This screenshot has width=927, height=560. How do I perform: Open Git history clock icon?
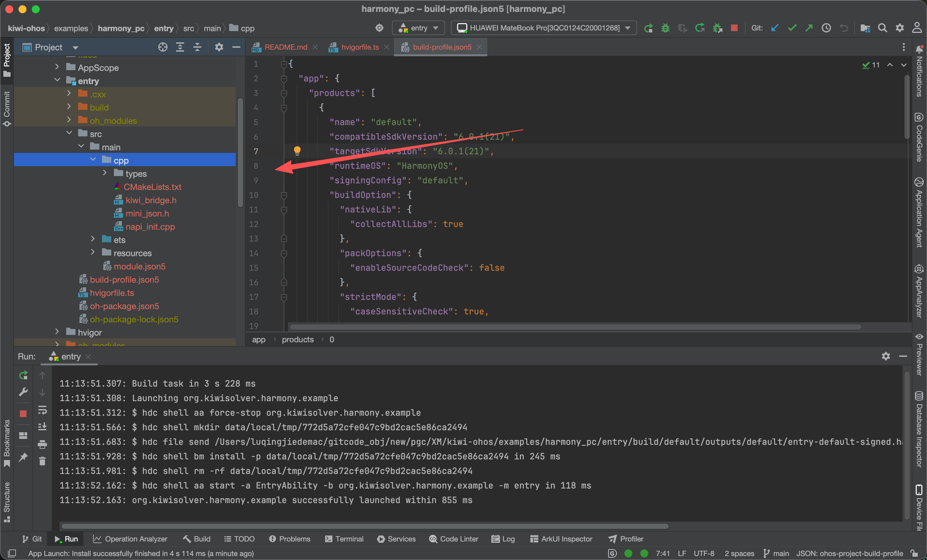826,28
